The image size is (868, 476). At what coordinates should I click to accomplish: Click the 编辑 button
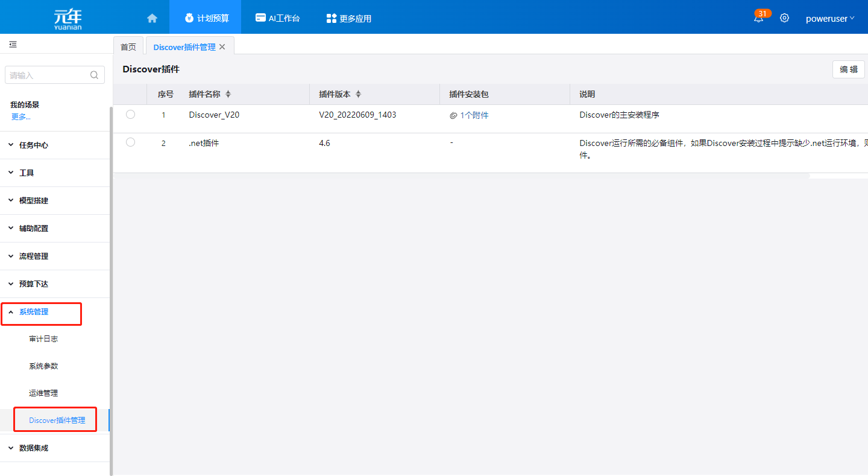coord(848,69)
